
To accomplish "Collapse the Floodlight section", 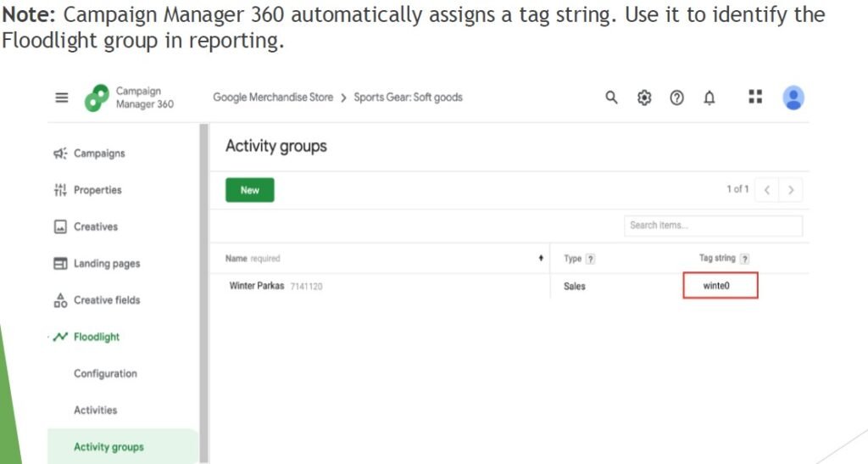I will [97, 337].
